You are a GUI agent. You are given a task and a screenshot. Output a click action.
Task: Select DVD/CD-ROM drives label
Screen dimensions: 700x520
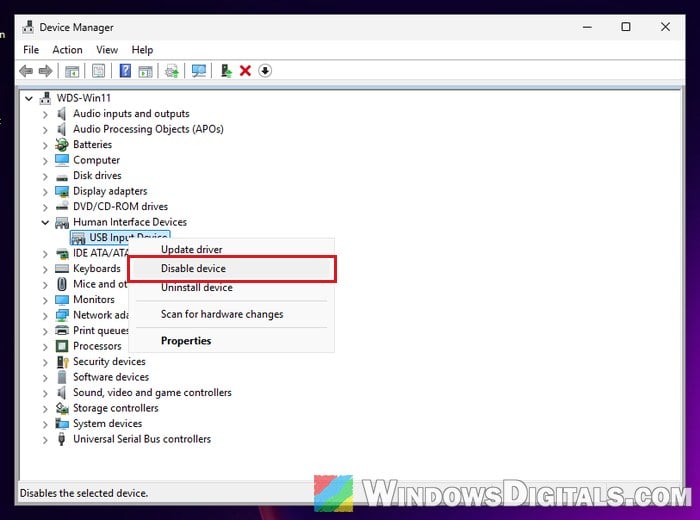point(121,207)
